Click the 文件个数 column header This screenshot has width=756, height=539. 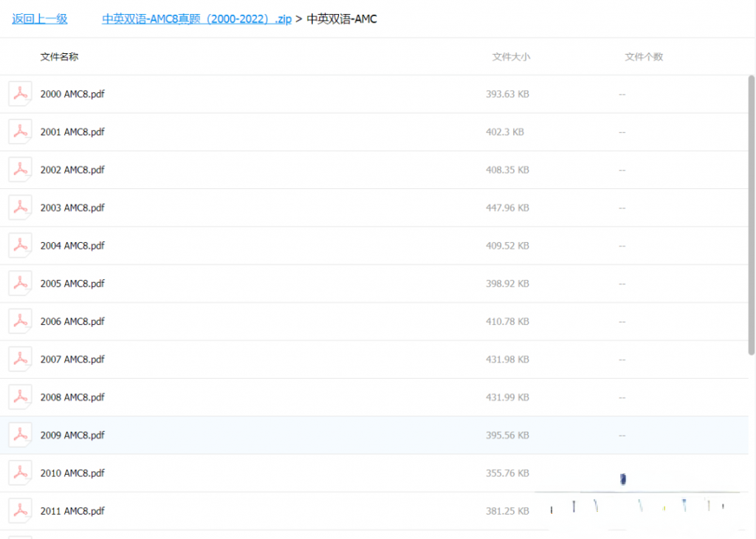point(644,57)
